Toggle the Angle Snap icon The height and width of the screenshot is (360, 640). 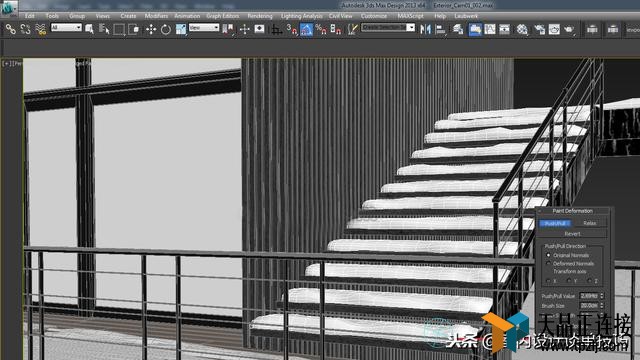[x=307, y=29]
